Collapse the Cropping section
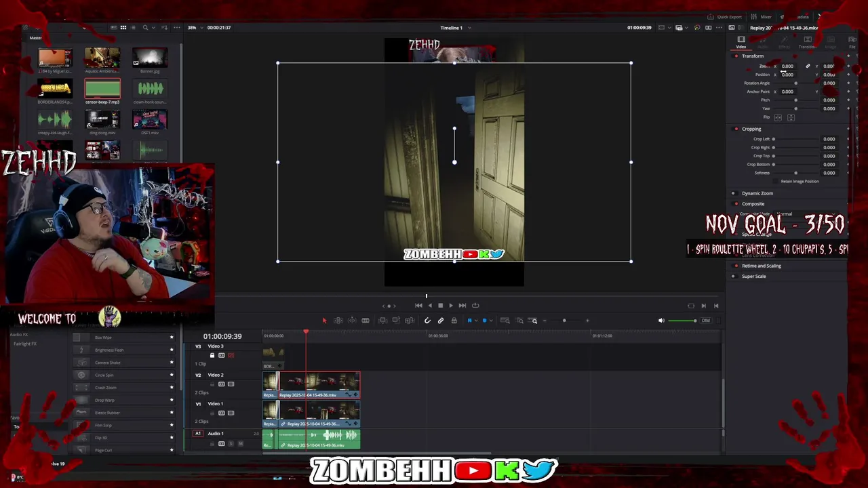 [751, 129]
